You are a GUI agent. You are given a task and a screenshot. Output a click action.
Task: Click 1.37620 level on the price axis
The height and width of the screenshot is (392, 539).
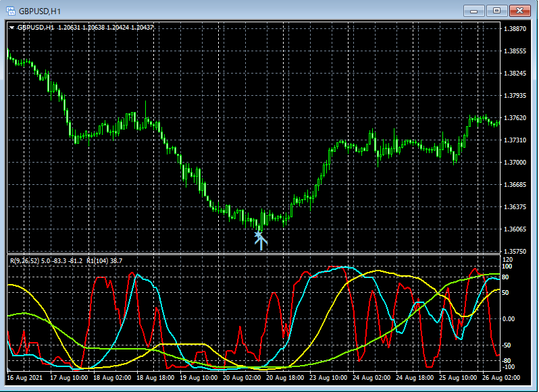point(515,118)
